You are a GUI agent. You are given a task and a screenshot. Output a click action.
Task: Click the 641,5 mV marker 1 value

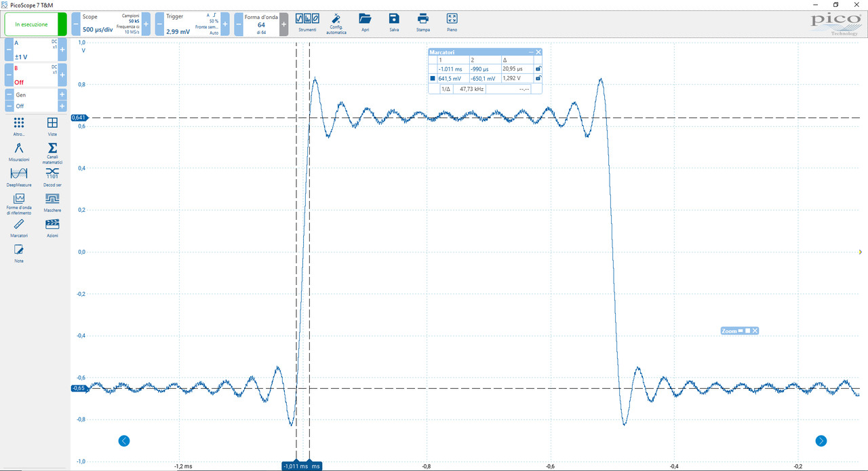[450, 78]
